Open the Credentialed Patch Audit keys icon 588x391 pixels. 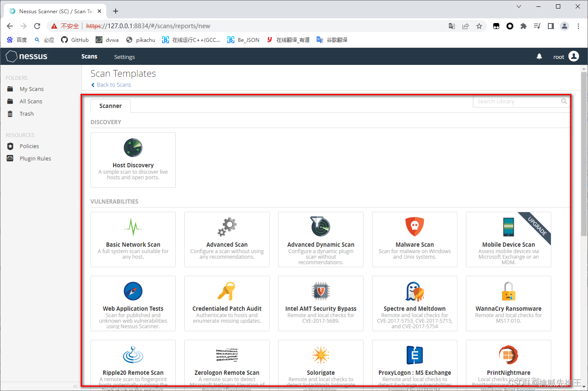click(x=227, y=291)
